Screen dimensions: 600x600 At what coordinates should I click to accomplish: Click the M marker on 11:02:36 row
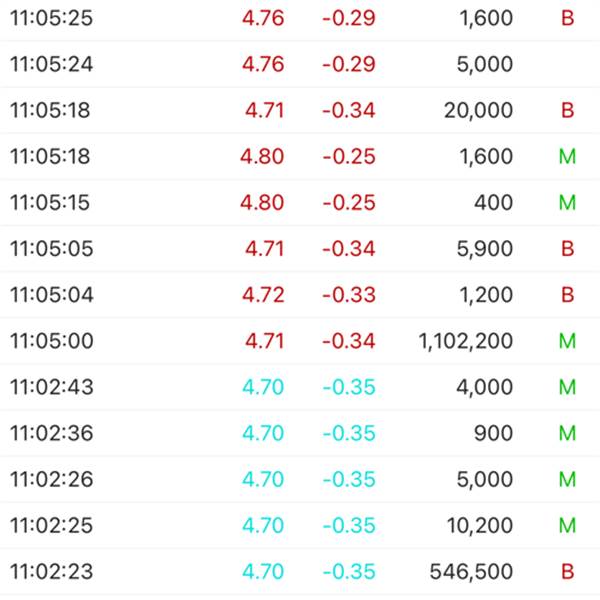click(567, 433)
